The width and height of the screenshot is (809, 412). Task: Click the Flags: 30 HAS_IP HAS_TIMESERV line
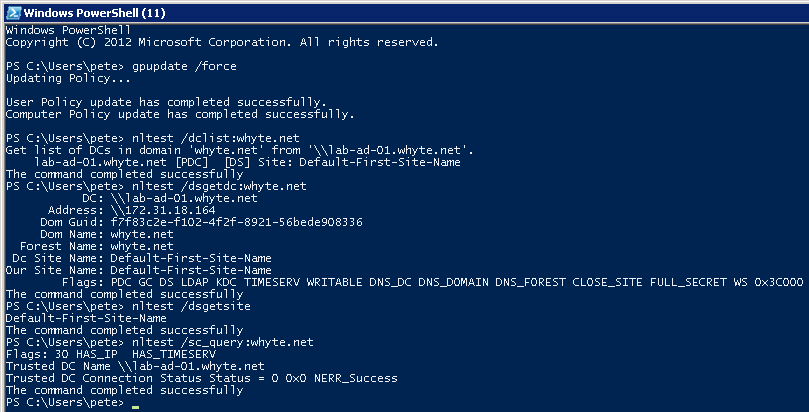pyautogui.click(x=111, y=355)
